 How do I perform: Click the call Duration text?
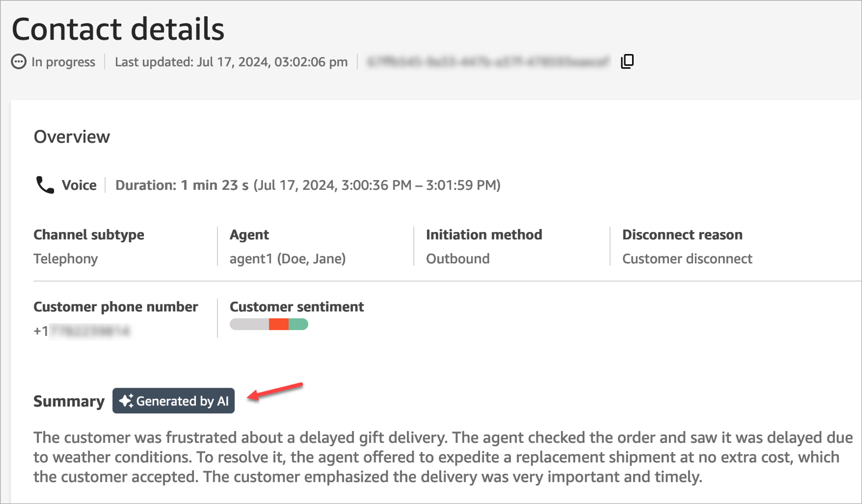(x=307, y=185)
